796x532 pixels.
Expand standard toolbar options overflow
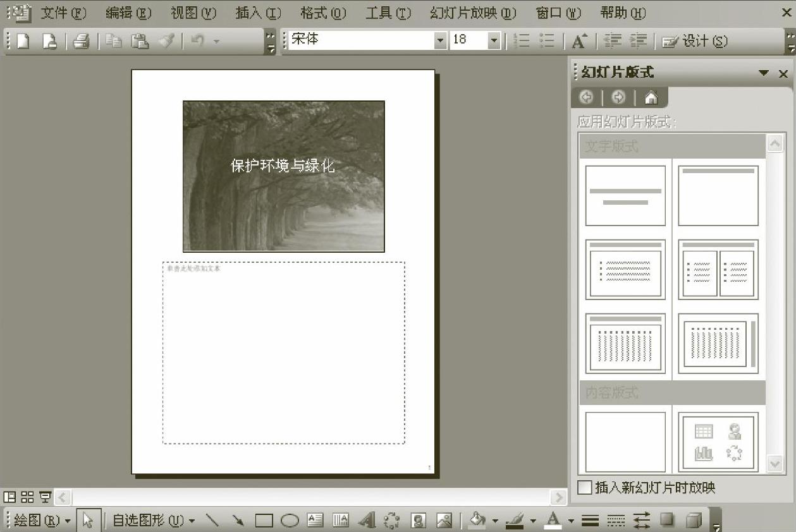tap(271, 41)
